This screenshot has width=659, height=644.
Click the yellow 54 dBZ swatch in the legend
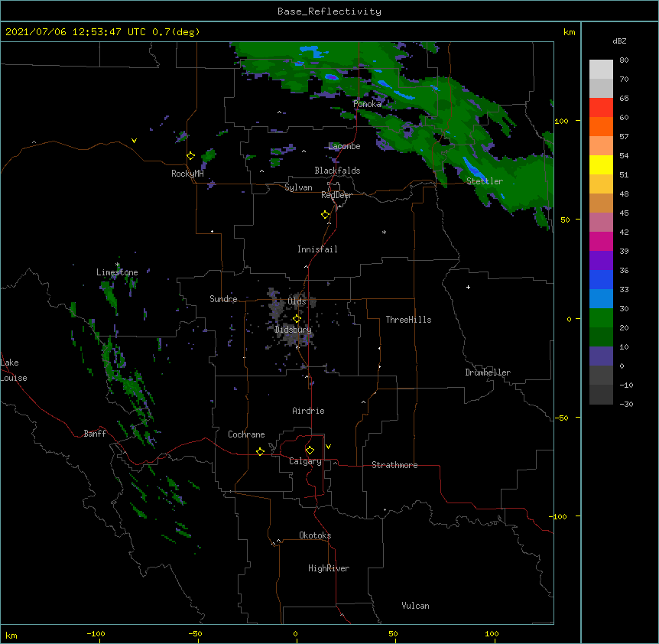click(601, 164)
